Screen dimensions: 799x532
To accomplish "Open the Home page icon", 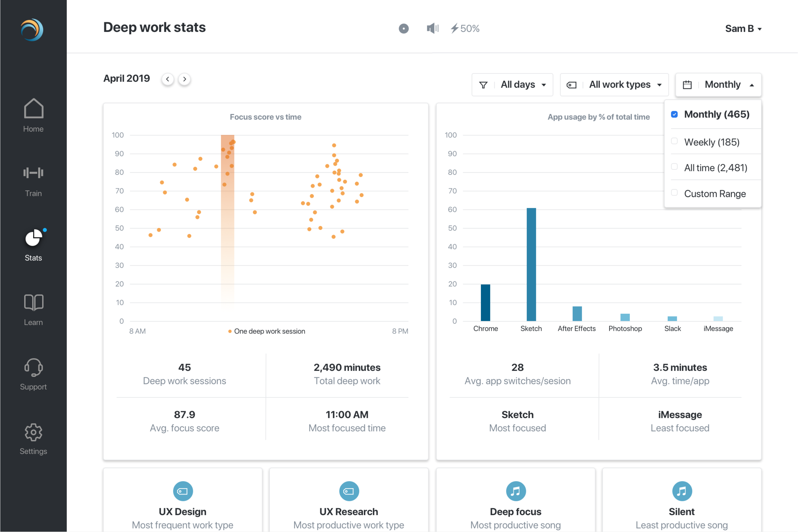I will (x=33, y=108).
